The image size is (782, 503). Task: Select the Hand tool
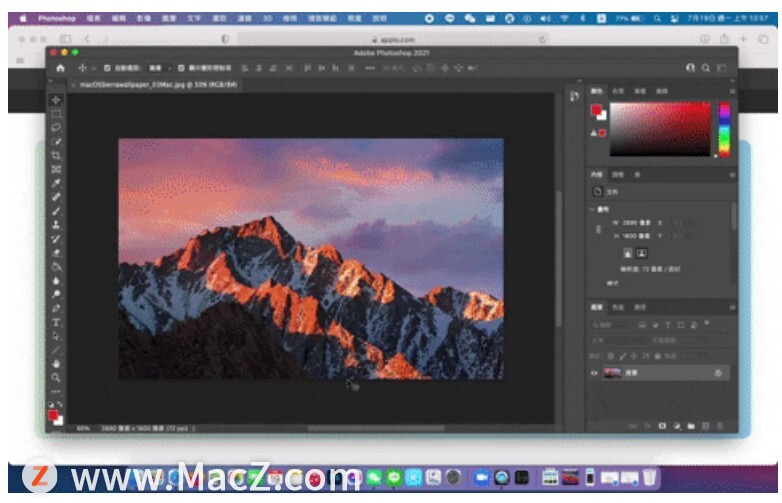[56, 364]
